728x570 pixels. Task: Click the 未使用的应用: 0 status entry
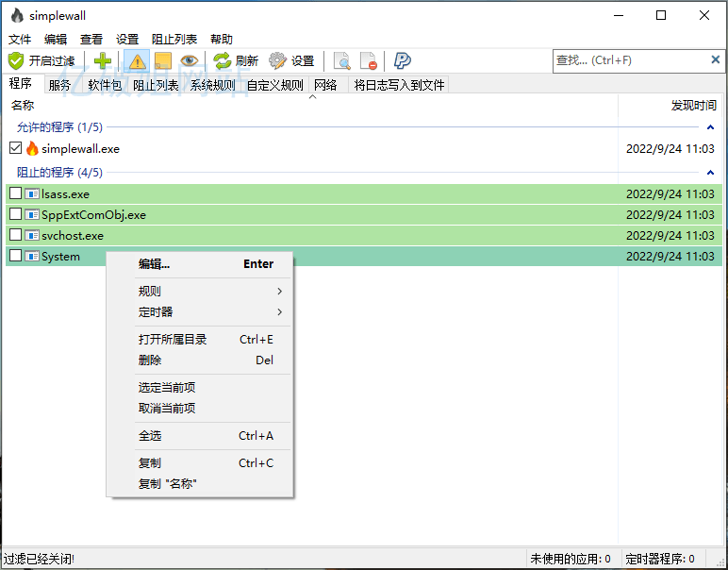pos(571,559)
